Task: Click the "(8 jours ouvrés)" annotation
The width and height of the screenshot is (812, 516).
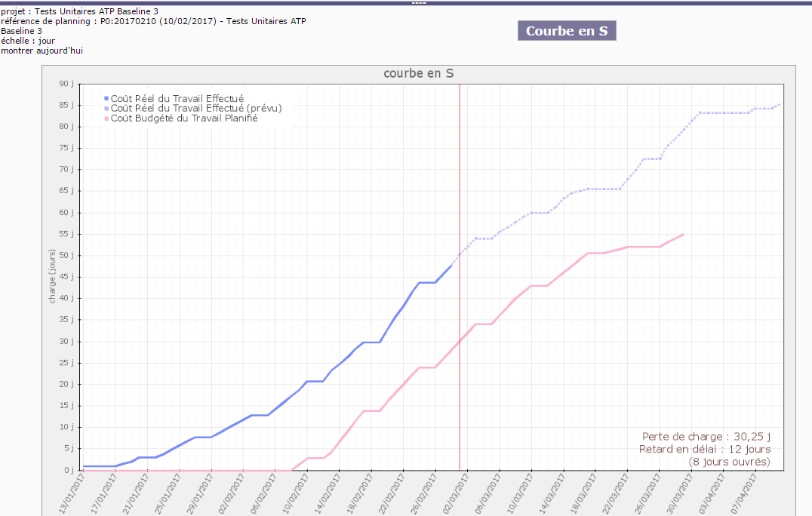Action: coord(729,462)
